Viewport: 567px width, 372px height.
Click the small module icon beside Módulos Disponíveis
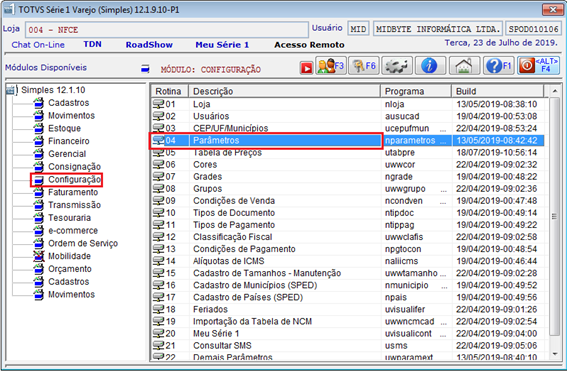point(145,68)
